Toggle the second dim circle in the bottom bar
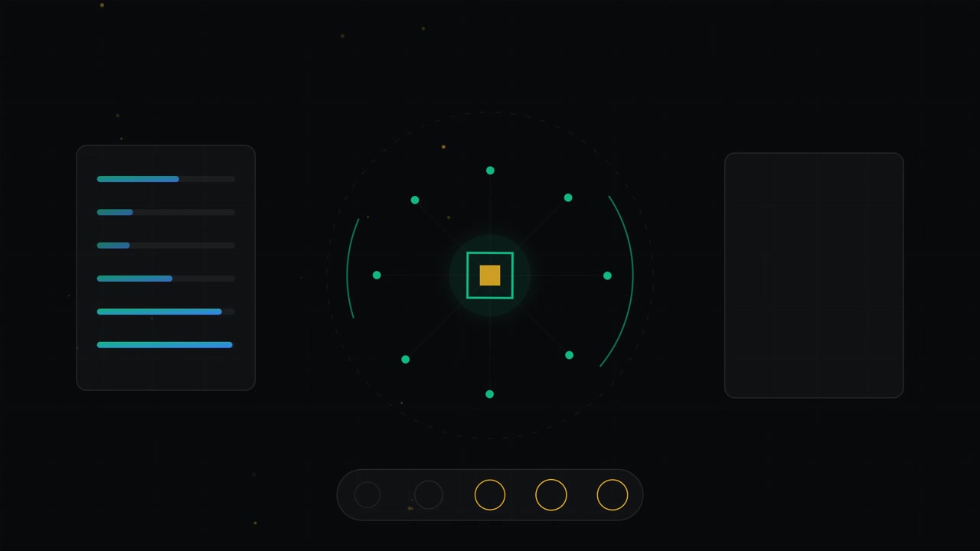 coord(429,495)
